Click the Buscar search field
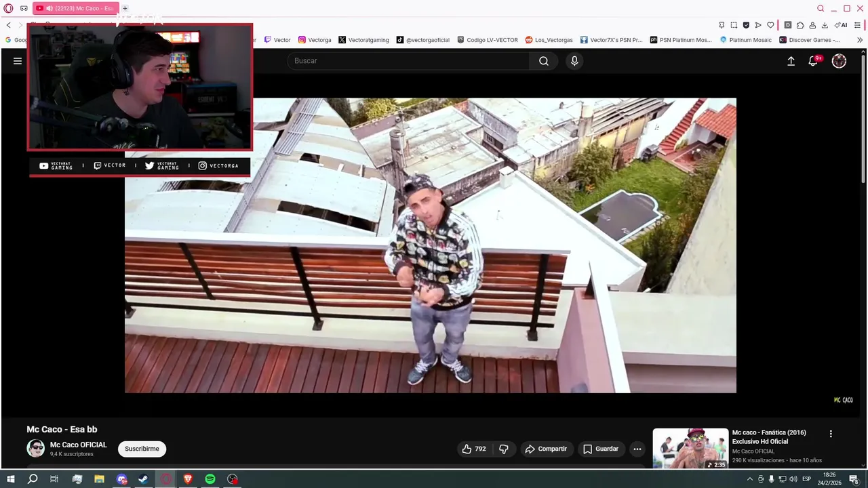This screenshot has width=868, height=488. point(408,61)
